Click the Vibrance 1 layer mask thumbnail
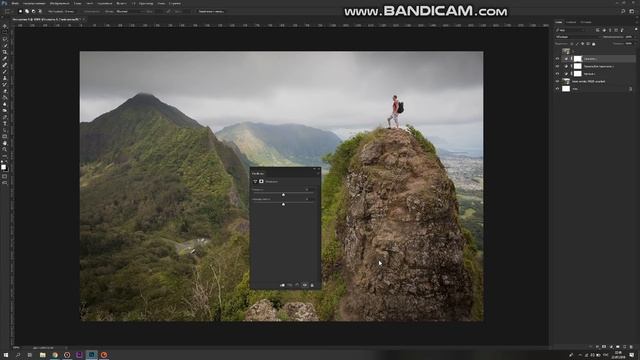The height and width of the screenshot is (360, 640). click(578, 58)
